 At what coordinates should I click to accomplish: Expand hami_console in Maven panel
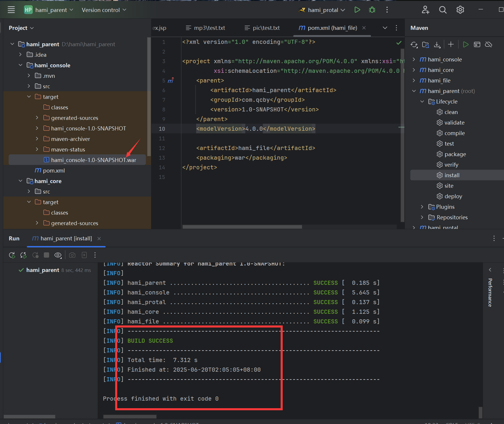(414, 59)
